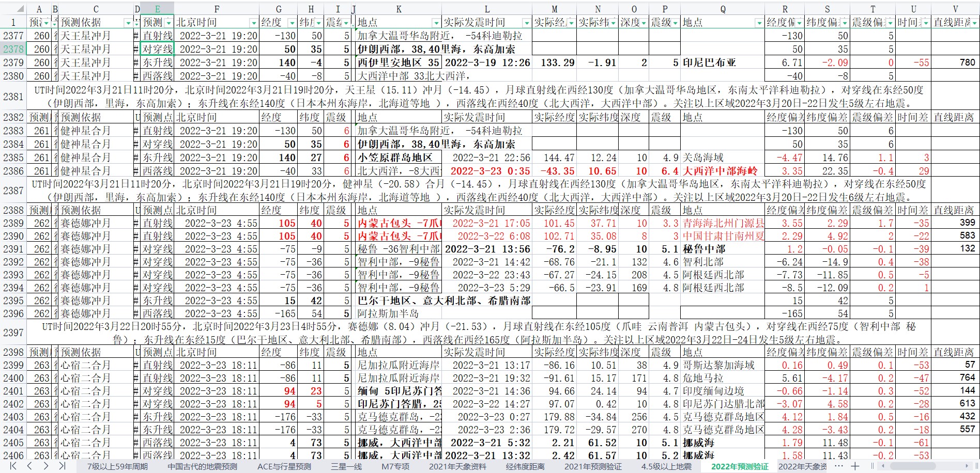Select row header 2397
Viewport: 980px width, 473px height.
13,333
